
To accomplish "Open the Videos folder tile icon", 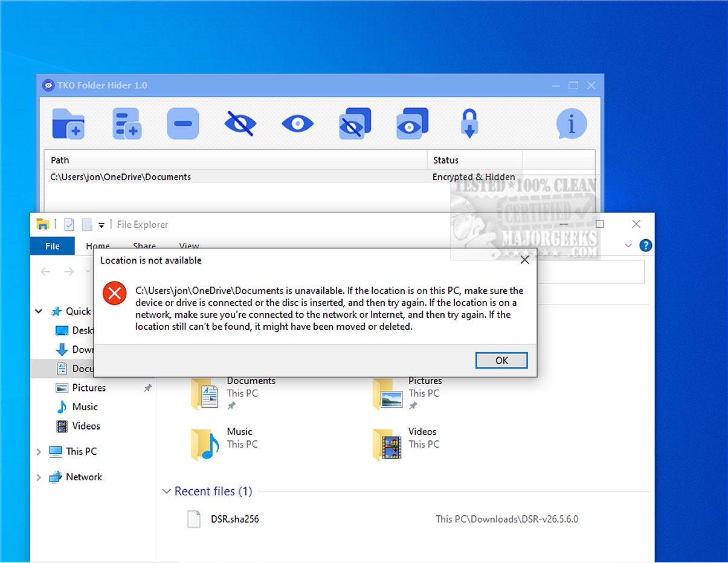I will pyautogui.click(x=387, y=445).
